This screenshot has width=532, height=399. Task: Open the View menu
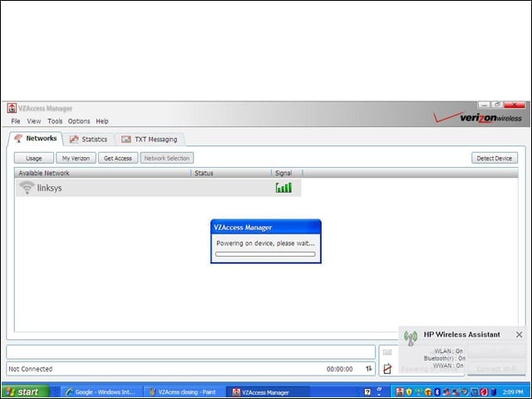pos(34,121)
